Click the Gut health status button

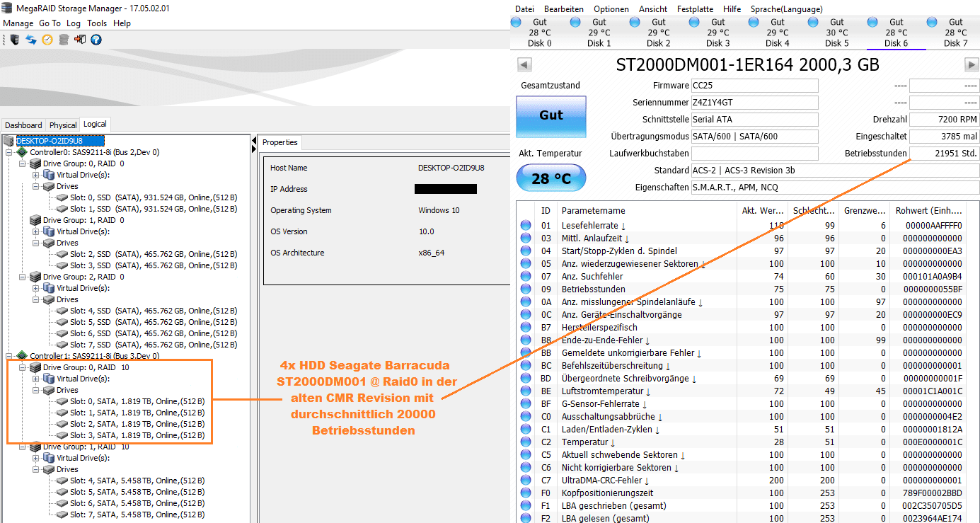551,115
